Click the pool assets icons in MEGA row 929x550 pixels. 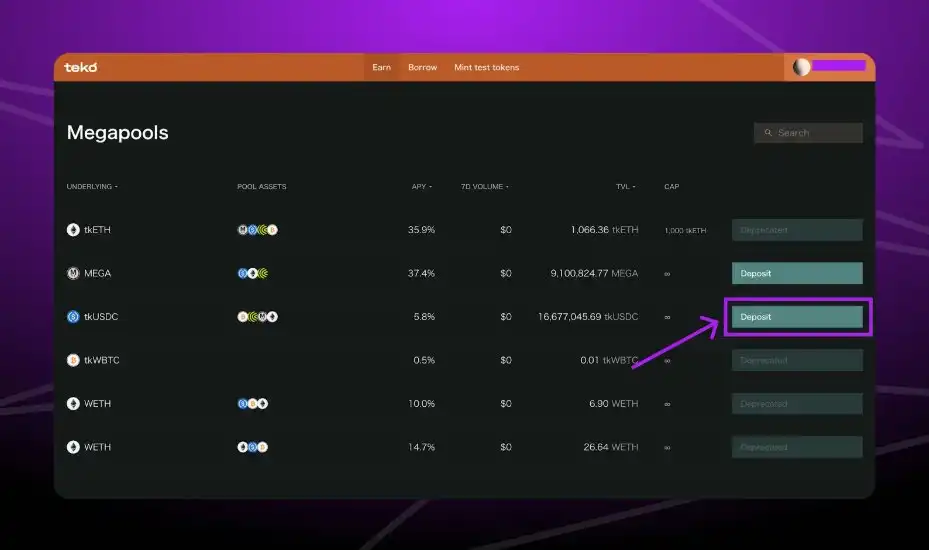253,273
